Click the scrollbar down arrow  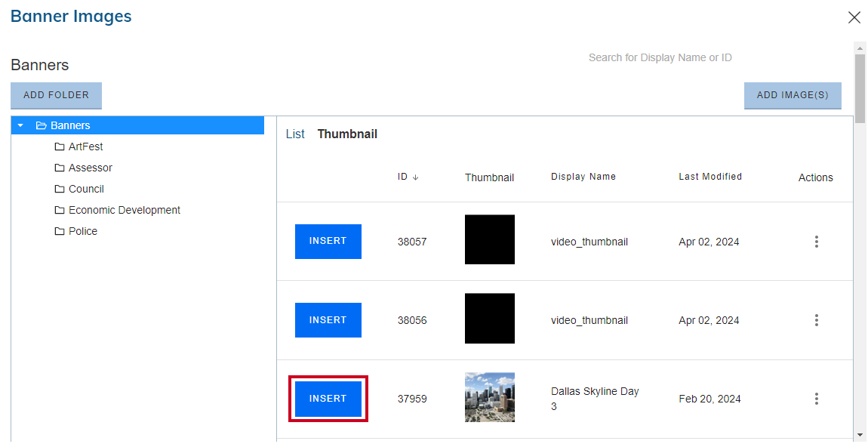point(860,435)
